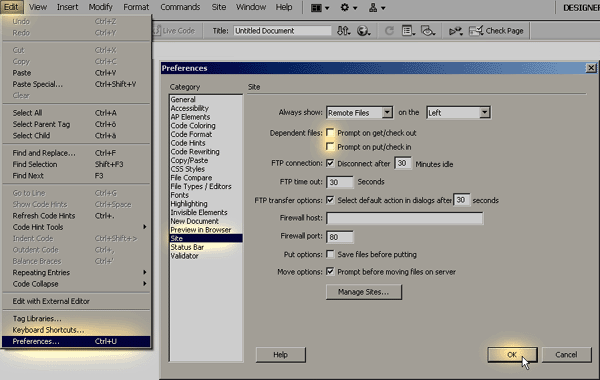This screenshot has width=600, height=380.
Task: Click the Minutes idle value field
Action: [403, 163]
